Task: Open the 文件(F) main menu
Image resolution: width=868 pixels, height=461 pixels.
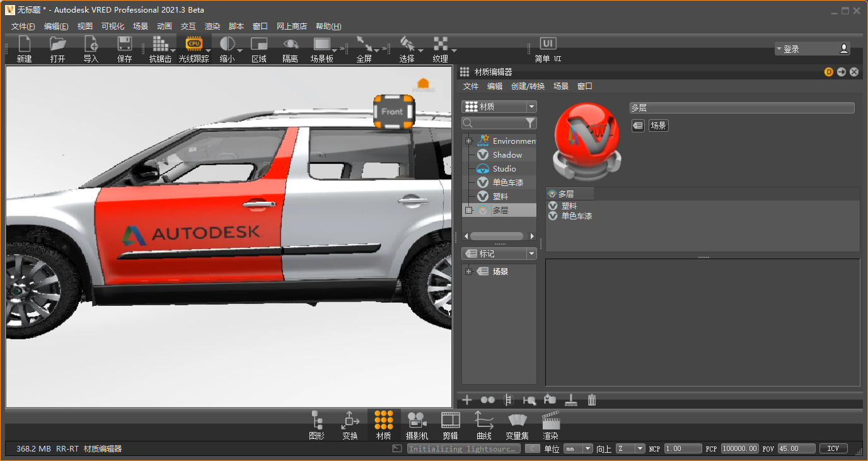Action: 23,26
